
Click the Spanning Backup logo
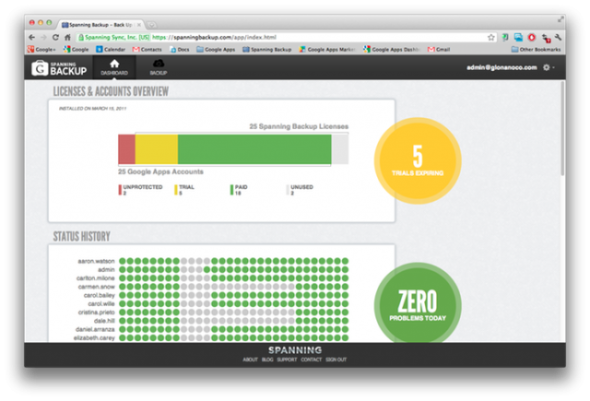coord(59,68)
